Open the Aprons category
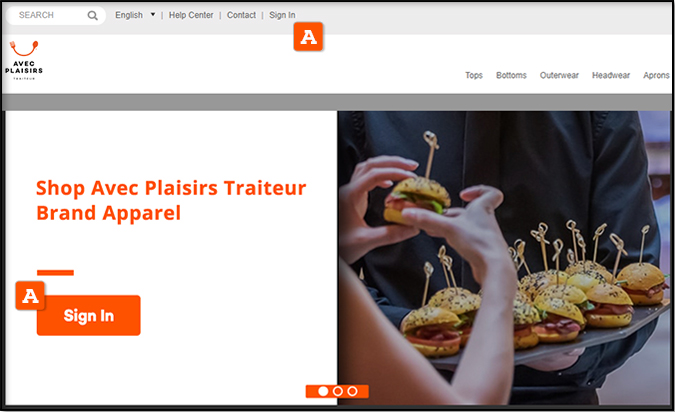The image size is (675, 412). pos(656,75)
